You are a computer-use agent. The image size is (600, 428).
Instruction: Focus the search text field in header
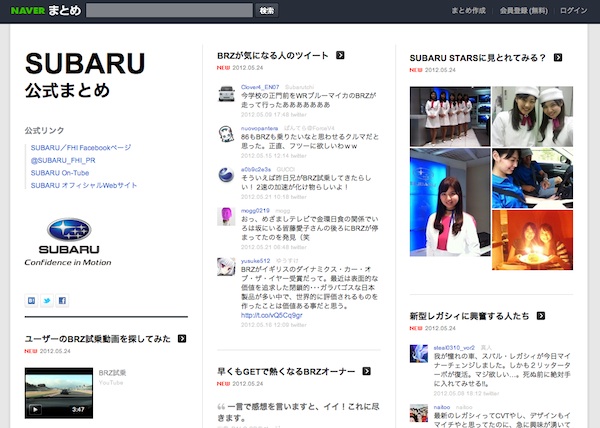click(x=169, y=10)
